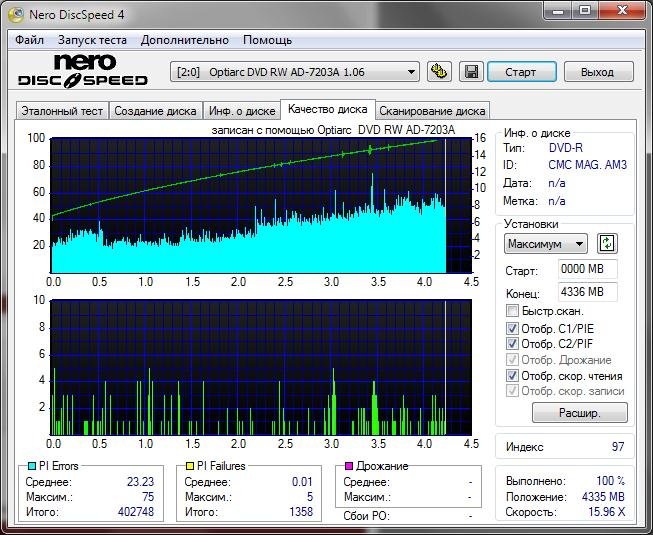Screen dimensions: 653x535
Task: Click the green refresh settings icon
Action: (607, 244)
